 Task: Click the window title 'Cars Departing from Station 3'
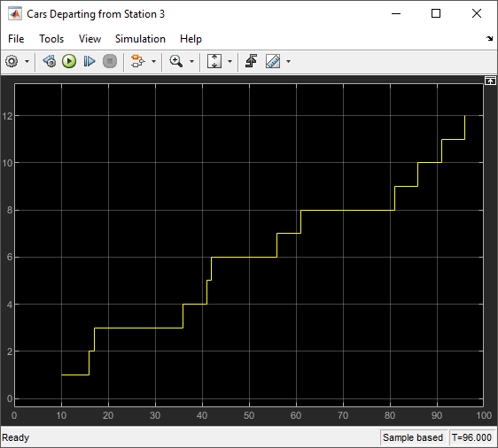pos(96,14)
